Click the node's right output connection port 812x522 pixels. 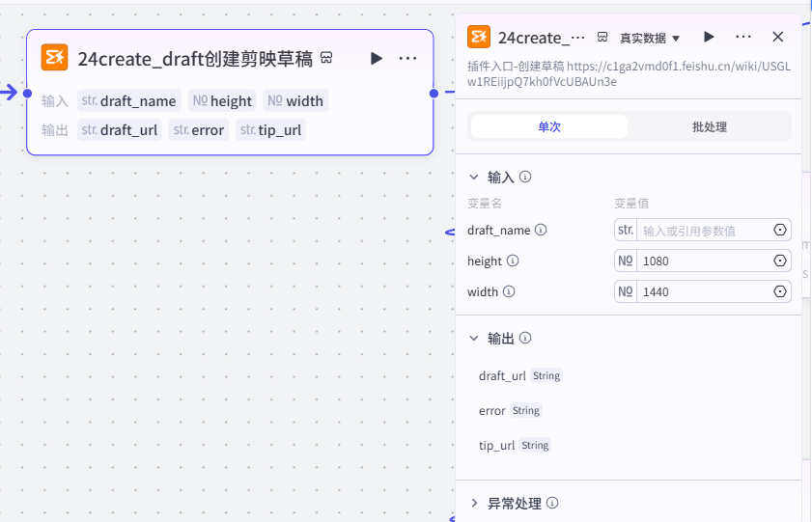point(434,94)
